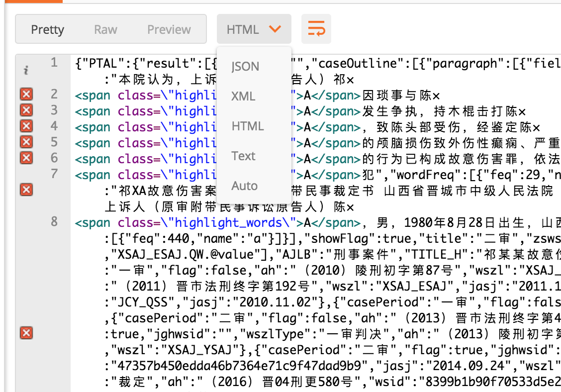Click line number 8 in the gutter
The width and height of the screenshot is (561, 392).
54,222
